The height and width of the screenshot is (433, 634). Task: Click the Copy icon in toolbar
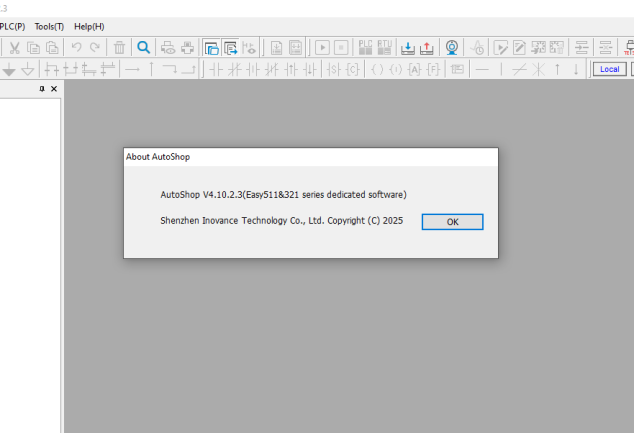(x=33, y=48)
